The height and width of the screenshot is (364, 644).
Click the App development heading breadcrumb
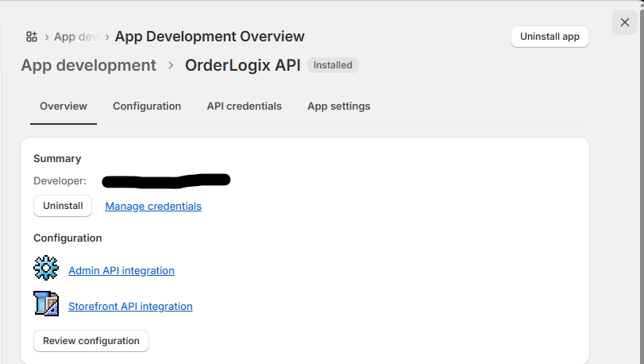pyautogui.click(x=88, y=65)
